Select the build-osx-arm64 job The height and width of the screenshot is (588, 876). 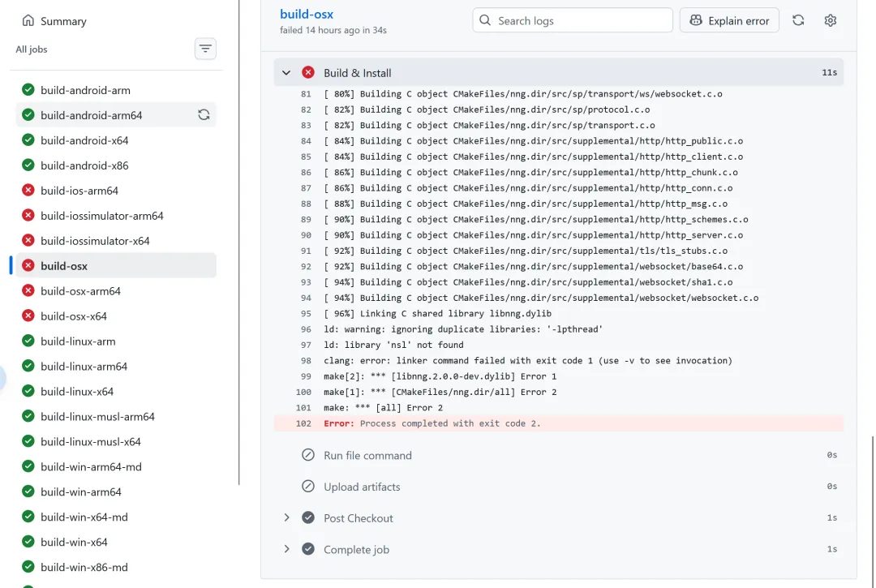80,291
